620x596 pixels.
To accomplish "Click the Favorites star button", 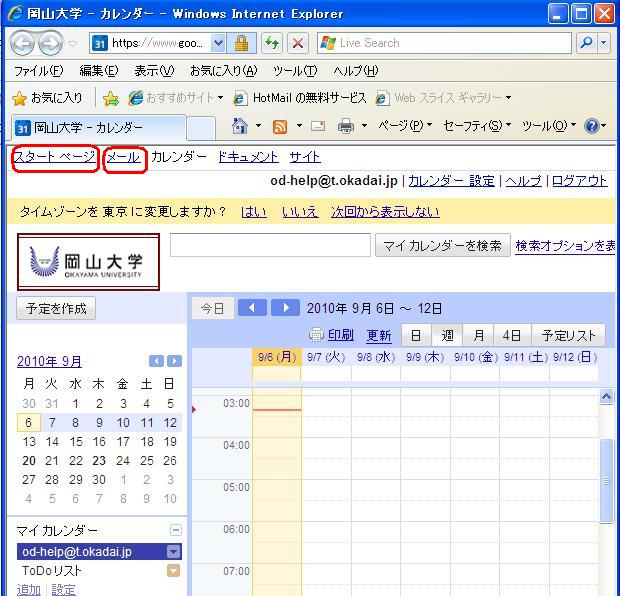I will point(47,98).
